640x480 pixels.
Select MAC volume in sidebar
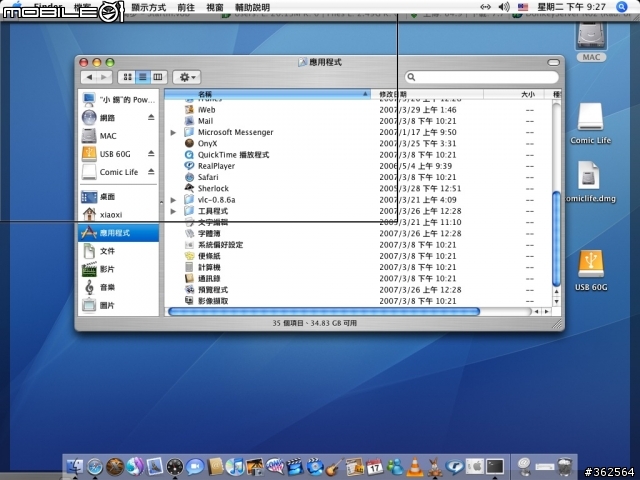pos(118,136)
